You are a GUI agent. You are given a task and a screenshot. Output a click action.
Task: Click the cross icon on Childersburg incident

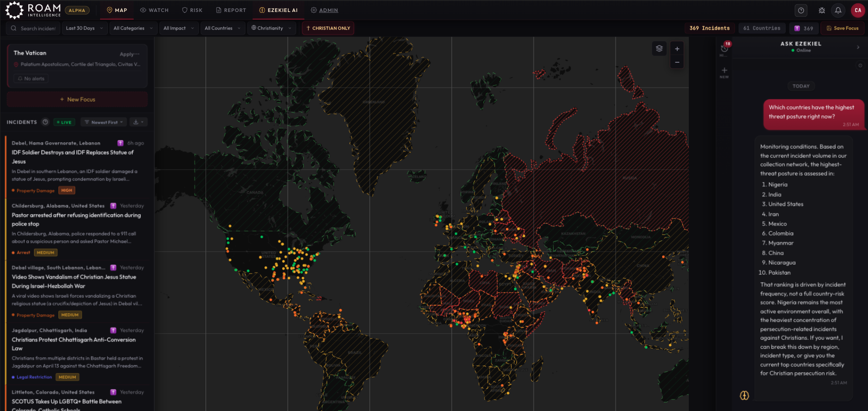coord(113,206)
